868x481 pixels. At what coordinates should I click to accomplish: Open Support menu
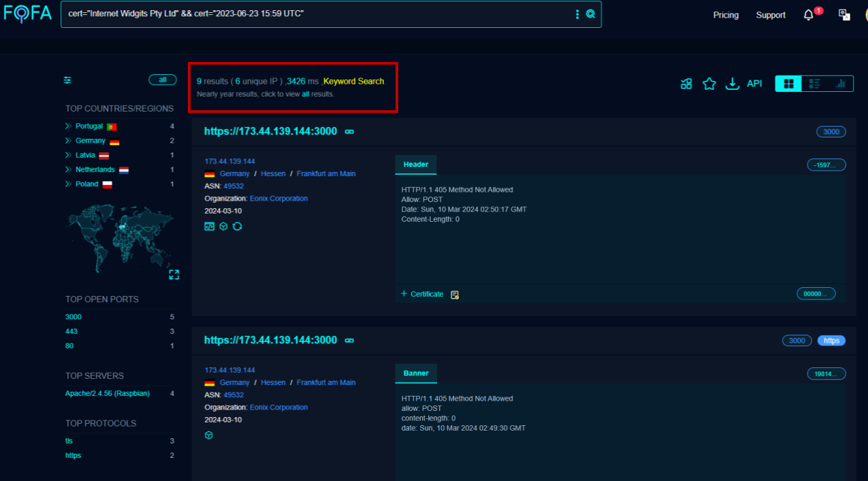(771, 15)
